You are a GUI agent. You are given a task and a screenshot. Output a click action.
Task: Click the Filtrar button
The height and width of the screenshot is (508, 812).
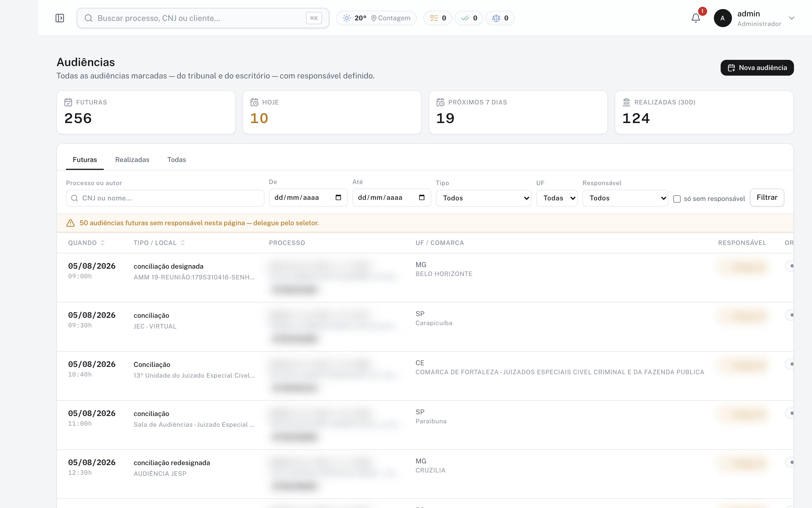[767, 198]
